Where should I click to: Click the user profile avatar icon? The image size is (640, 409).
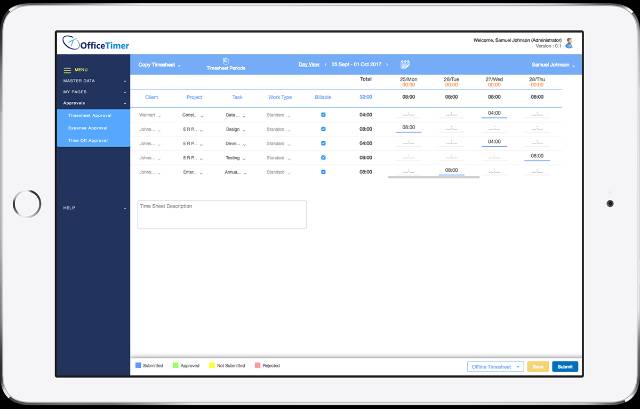(569, 43)
